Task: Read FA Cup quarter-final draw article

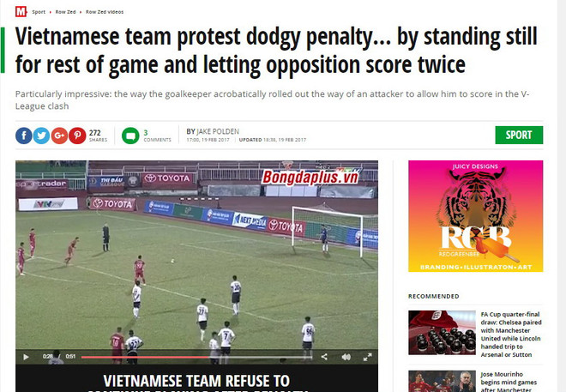Action: coord(511,335)
